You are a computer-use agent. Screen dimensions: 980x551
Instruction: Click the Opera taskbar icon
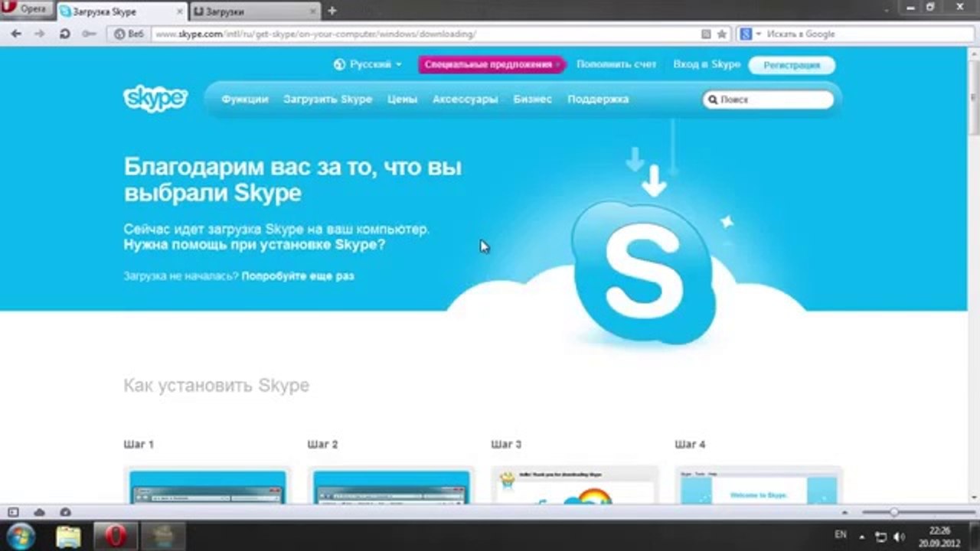115,536
